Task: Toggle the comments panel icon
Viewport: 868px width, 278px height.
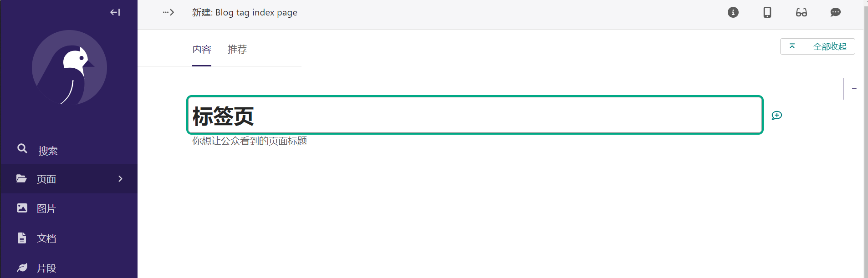Action: point(836,12)
